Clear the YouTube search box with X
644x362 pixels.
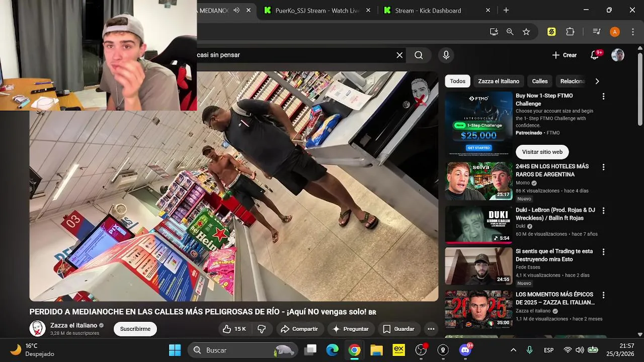pyautogui.click(x=399, y=55)
